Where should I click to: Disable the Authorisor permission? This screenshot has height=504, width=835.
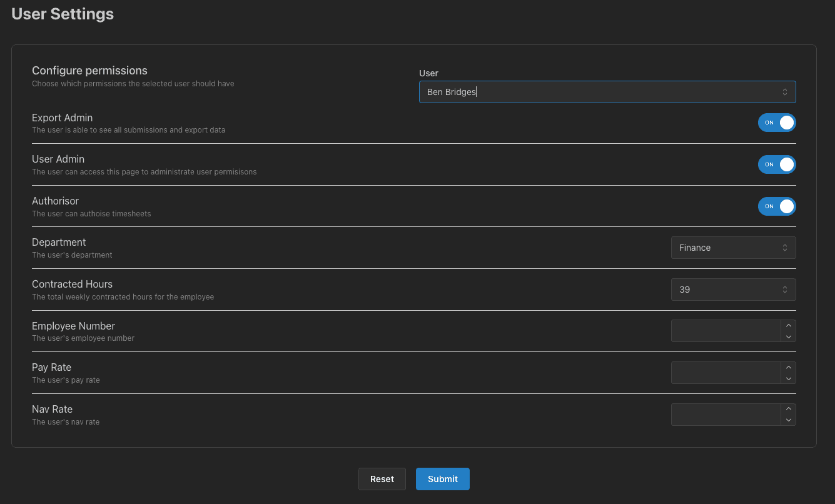(777, 206)
